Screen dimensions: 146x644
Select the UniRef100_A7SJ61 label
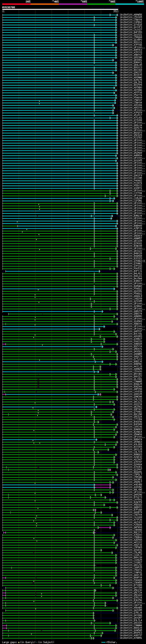[131, 118]
